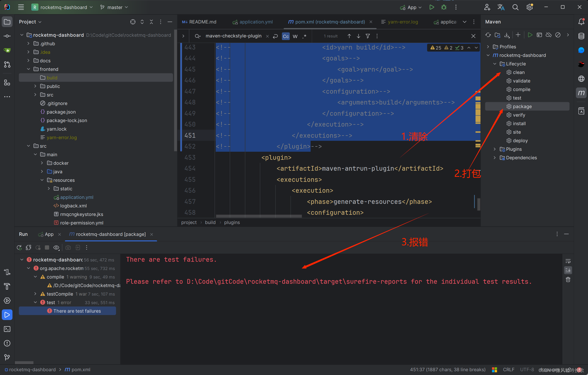This screenshot has height=375, width=588.
Task: Toggle scroll to end in console
Action: coord(568,270)
